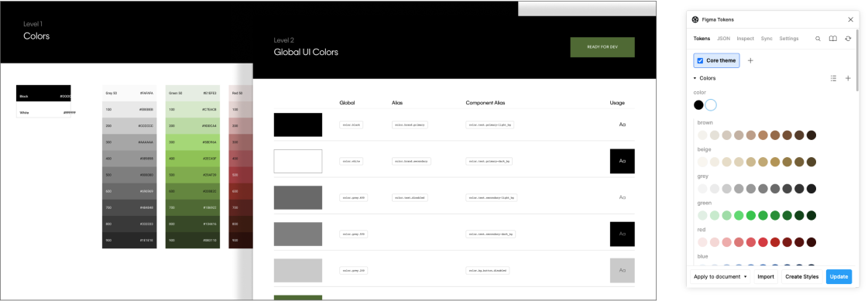Open the search icon in Figma Tokens
Viewport: 868px width, 301px height.
click(x=818, y=39)
